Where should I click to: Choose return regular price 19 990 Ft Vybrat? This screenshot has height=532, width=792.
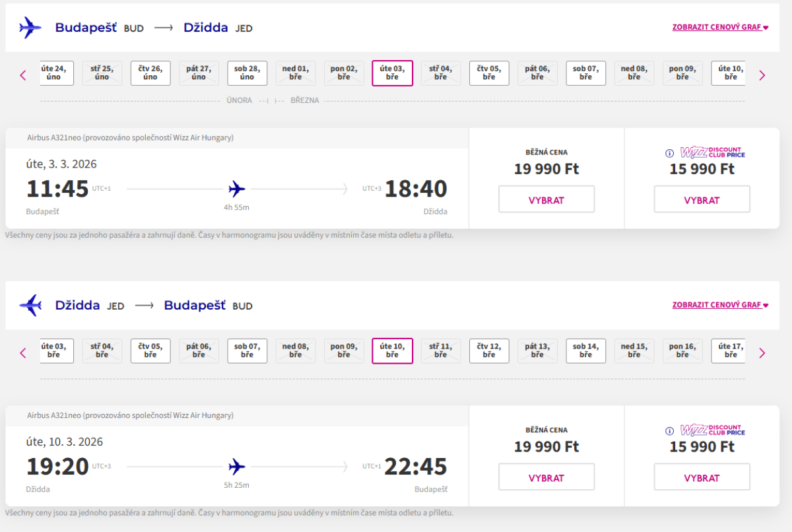(x=546, y=477)
